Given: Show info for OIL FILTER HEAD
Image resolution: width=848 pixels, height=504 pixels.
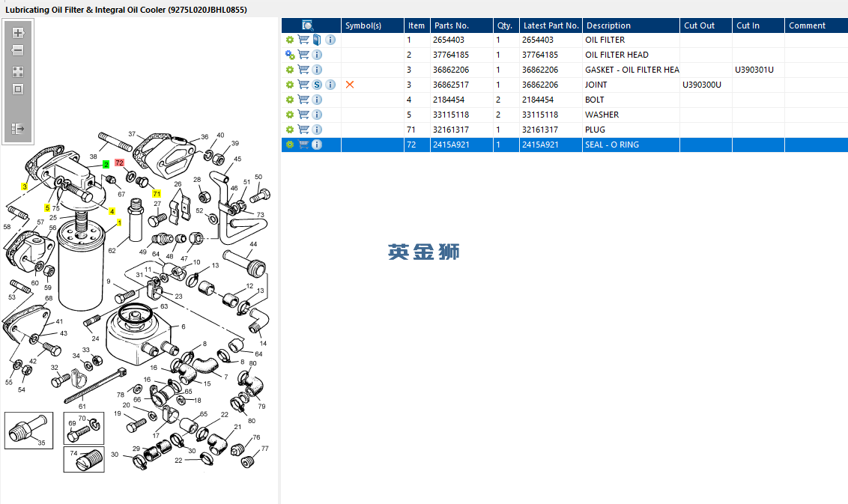Looking at the screenshot, I should click(x=317, y=55).
